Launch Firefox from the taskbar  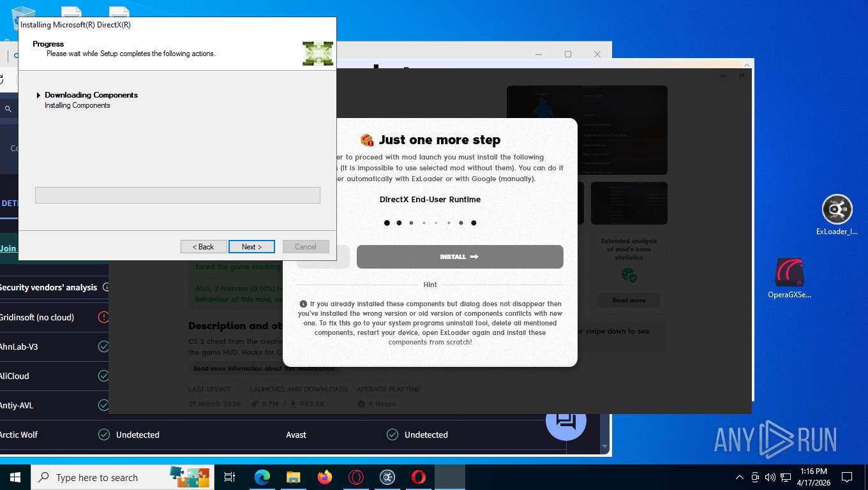point(325,477)
